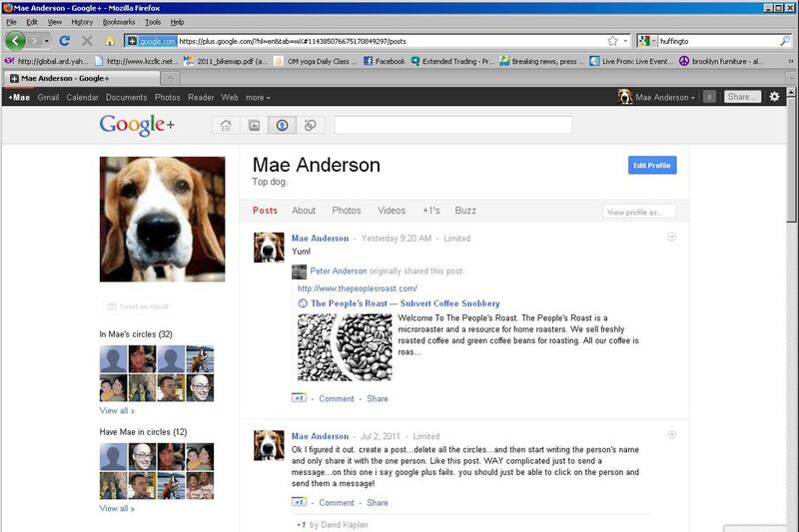Click the 'View profile as...' input field
This screenshot has width=799, height=532.
[x=639, y=212]
